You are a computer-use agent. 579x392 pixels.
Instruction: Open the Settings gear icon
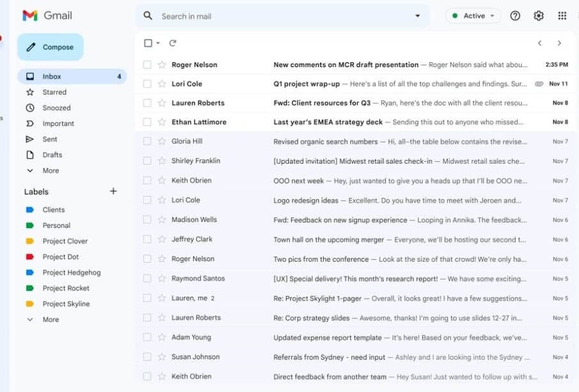pyautogui.click(x=539, y=16)
